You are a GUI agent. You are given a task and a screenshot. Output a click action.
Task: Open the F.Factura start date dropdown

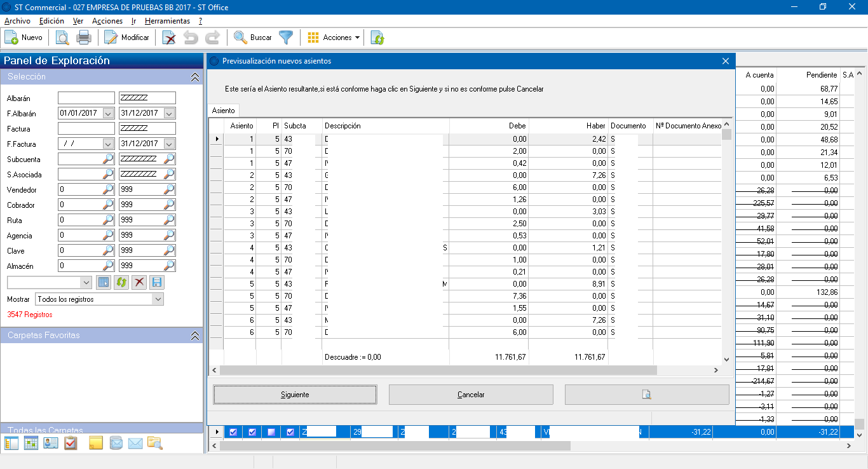point(108,144)
